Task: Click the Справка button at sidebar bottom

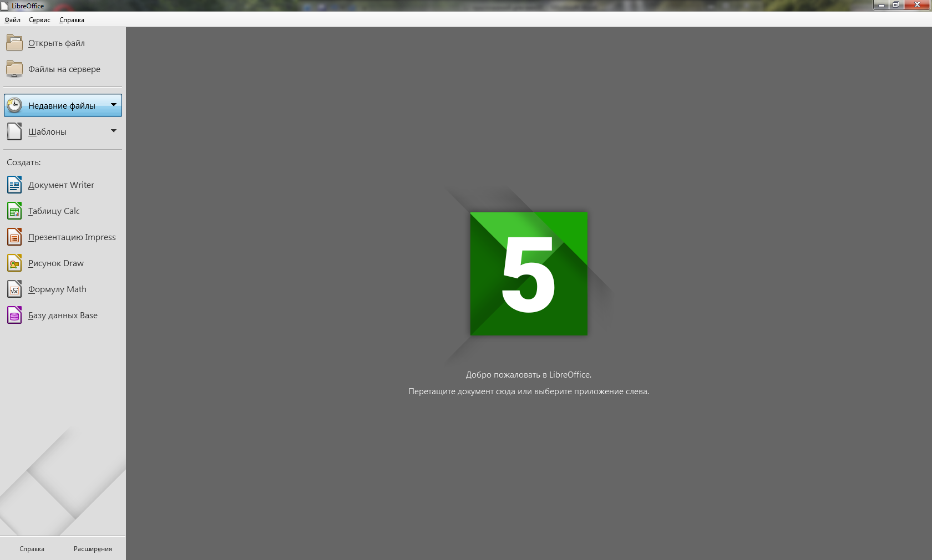Action: click(32, 549)
